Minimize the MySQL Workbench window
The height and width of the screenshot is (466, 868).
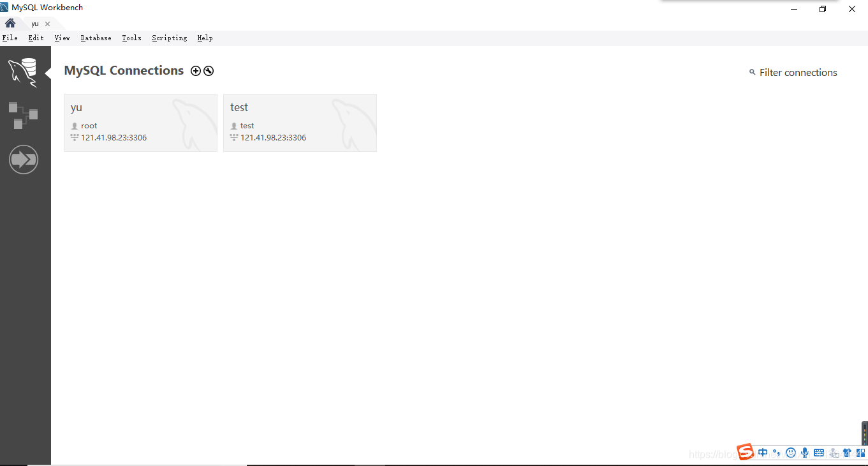pos(794,9)
